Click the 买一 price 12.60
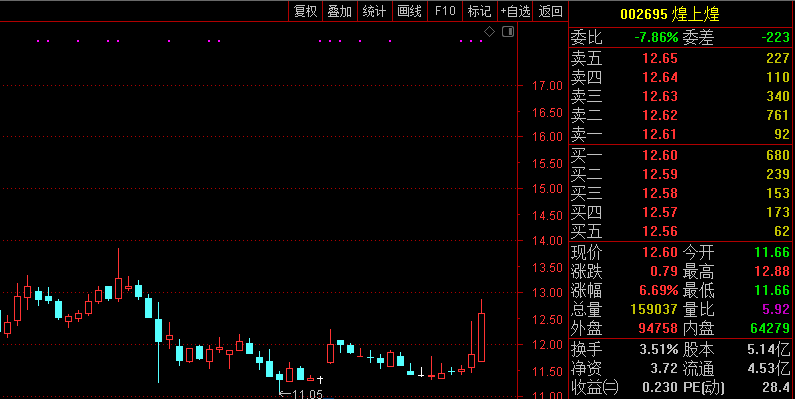 point(660,155)
